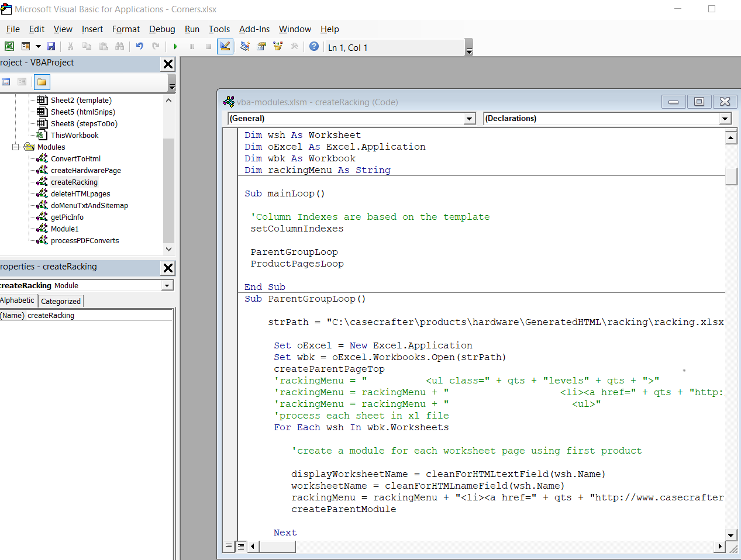
Task: Toggle Folders view in the Project panel
Action: [42, 82]
